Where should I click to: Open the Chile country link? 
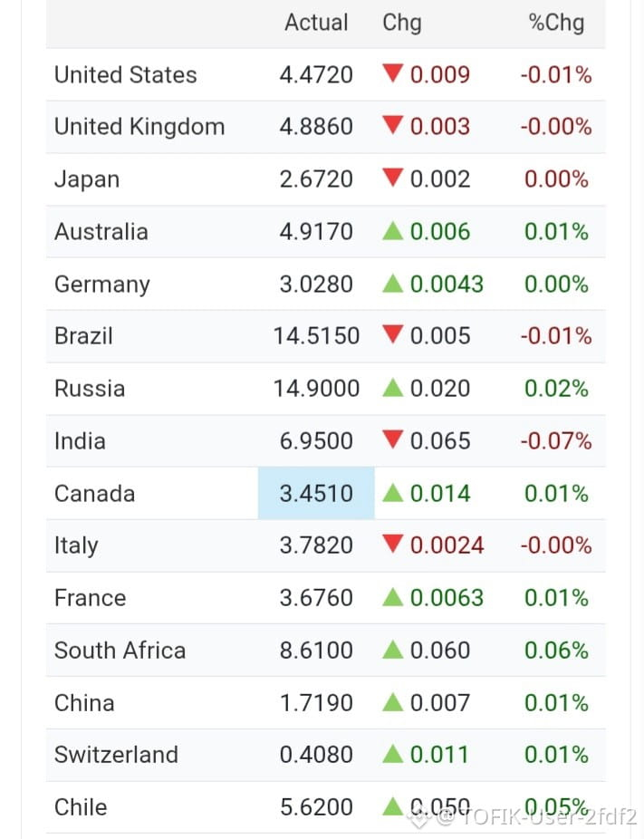tap(81, 807)
